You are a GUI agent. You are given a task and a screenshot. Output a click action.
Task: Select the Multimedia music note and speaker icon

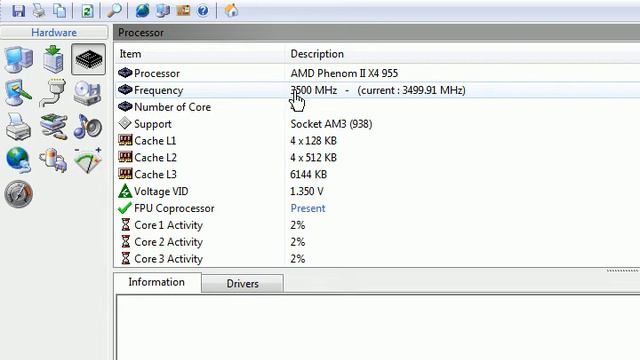tap(88, 127)
